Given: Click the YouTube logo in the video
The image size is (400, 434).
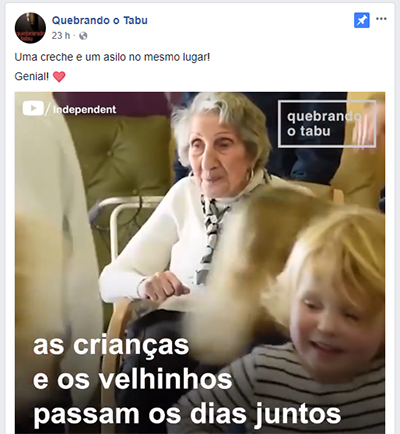Looking at the screenshot, I should click(33, 108).
